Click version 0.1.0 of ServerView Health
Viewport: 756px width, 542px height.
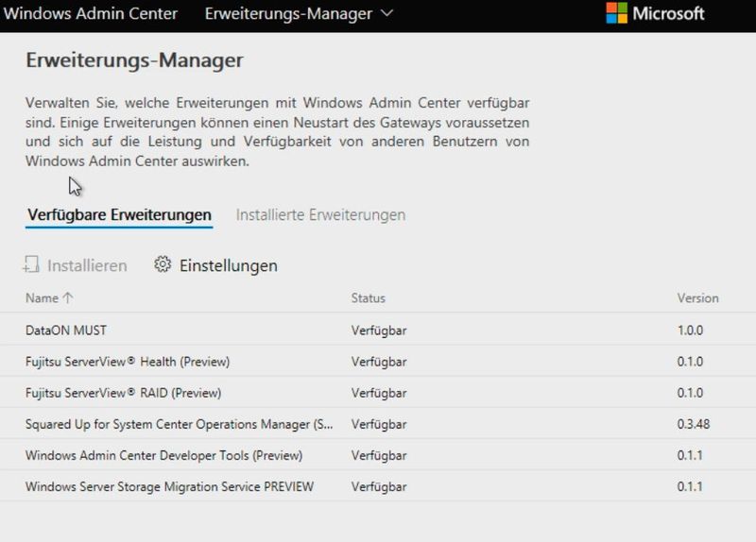click(690, 362)
